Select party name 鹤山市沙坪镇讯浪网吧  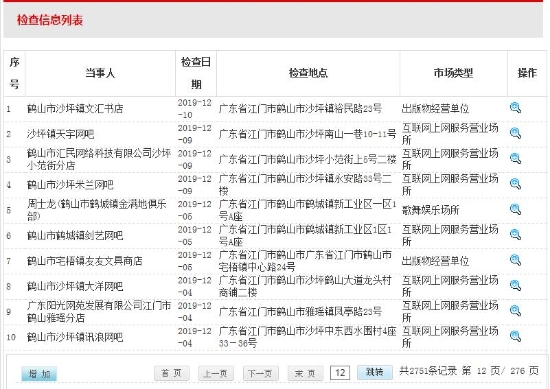coord(75,337)
